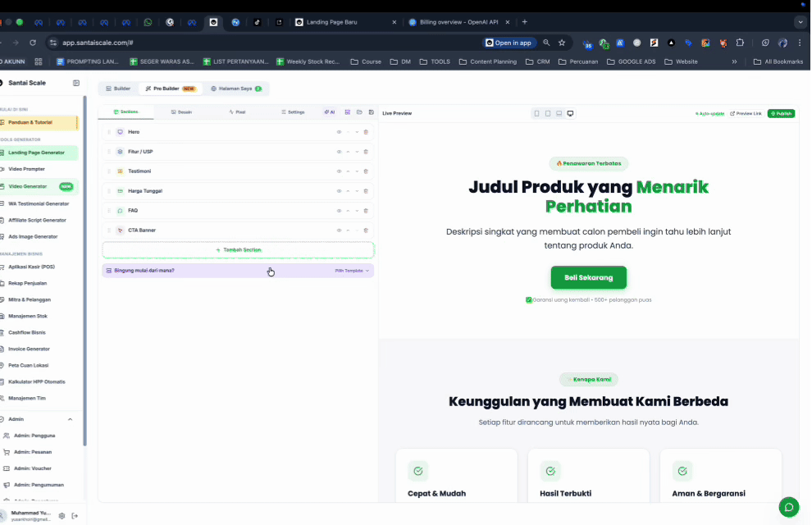Open the Pilih Template dropdown
Viewport: 812px width, 525px height.
[351, 270]
